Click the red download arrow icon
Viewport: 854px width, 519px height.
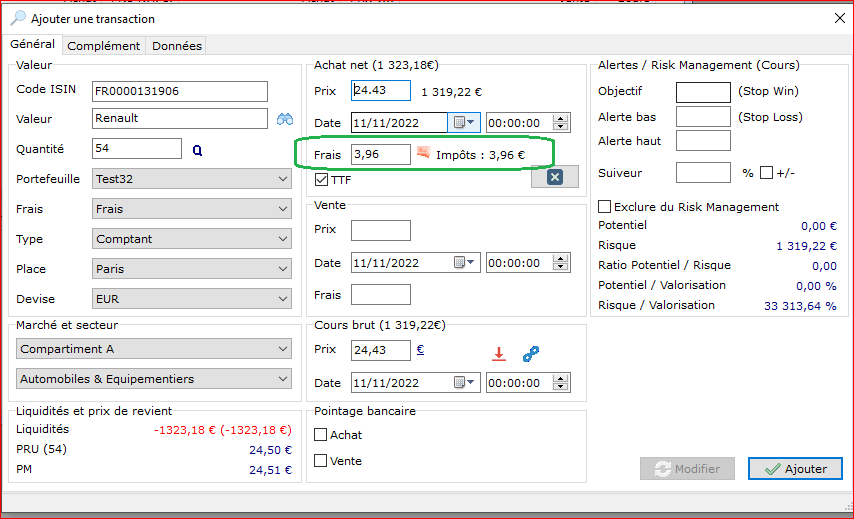point(498,354)
